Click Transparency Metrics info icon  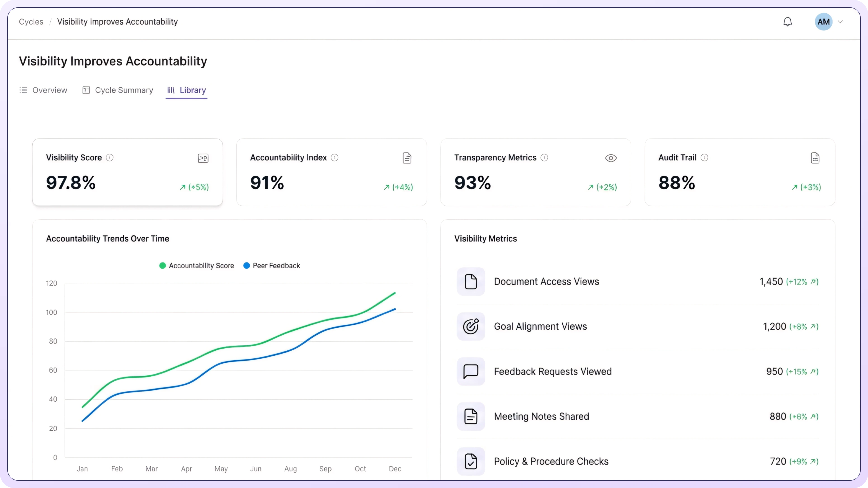(544, 158)
